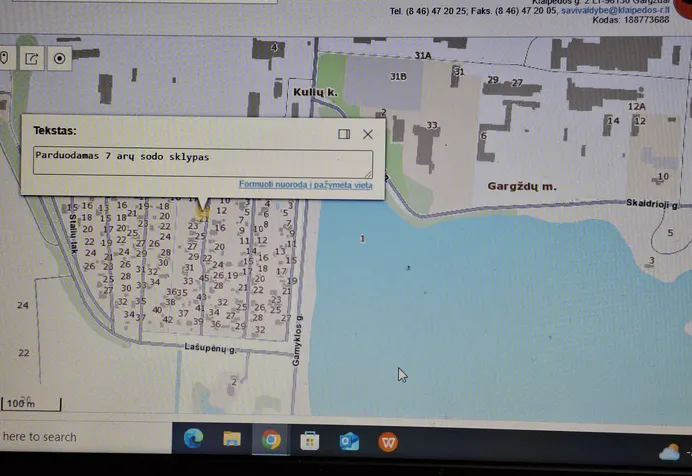692x476 pixels.
Task: Launch Microsoft Store from the taskbar
Action: coord(309,441)
